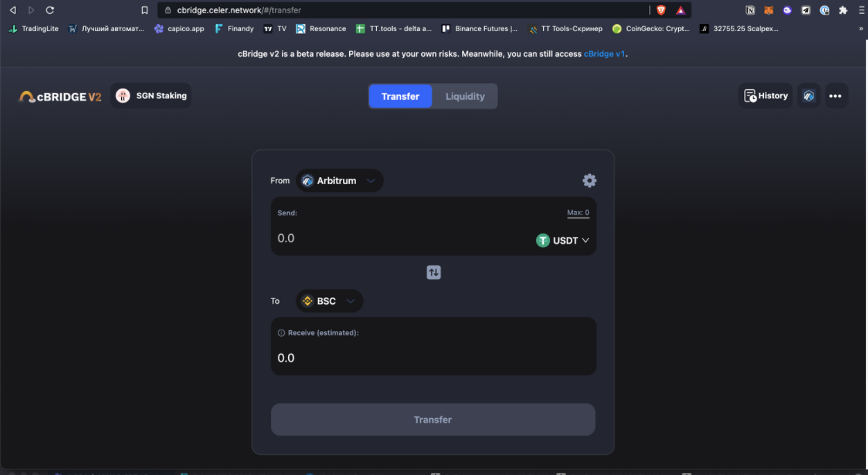868x475 pixels.
Task: Open the Brave Shields lion icon
Action: point(661,10)
